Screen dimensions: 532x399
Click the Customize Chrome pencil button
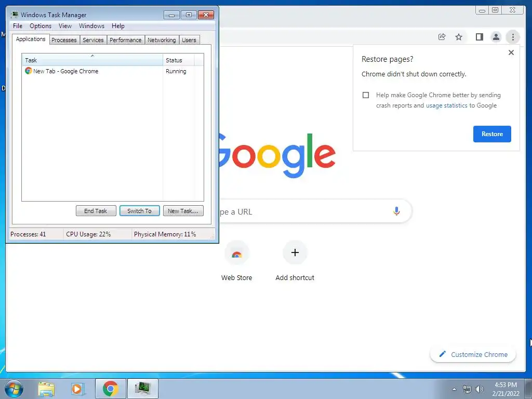pyautogui.click(x=473, y=354)
